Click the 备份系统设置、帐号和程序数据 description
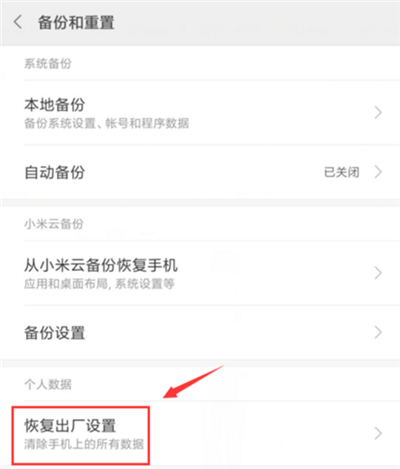400x469 pixels. 106,123
